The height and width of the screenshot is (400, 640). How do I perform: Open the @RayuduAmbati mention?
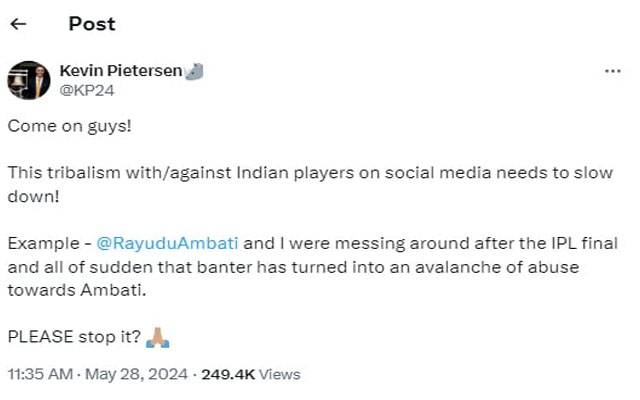pyautogui.click(x=167, y=243)
